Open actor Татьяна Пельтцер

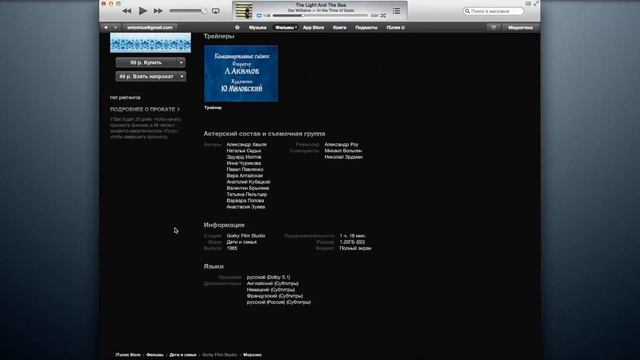(x=247, y=194)
